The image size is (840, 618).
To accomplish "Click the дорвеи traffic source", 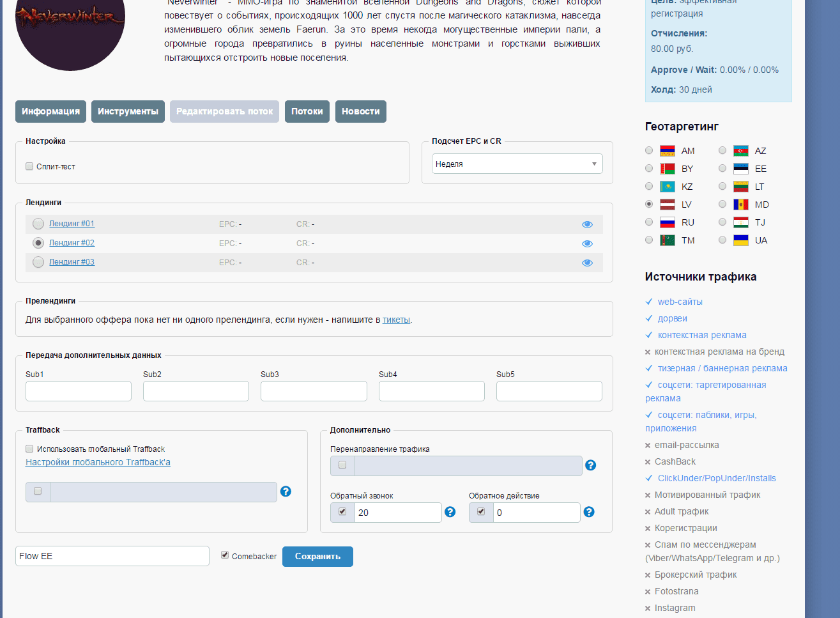I will click(673, 318).
